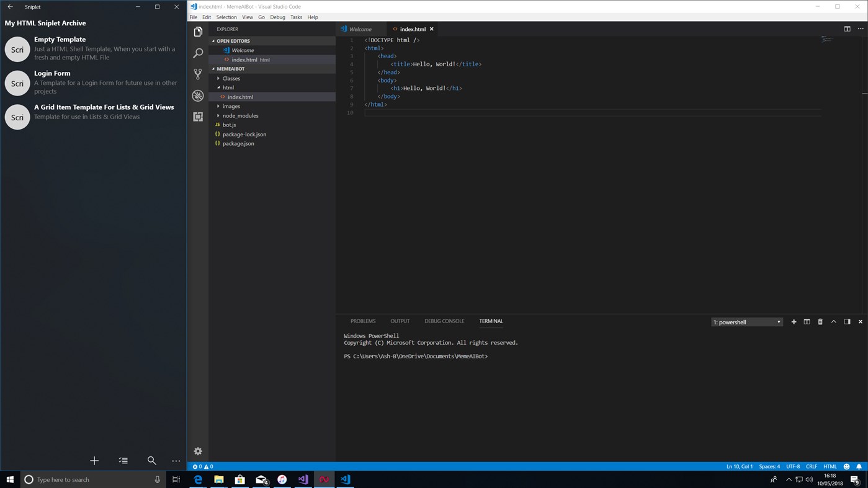Open the View menu
Viewport: 868px width, 488px height.
pyautogui.click(x=248, y=17)
